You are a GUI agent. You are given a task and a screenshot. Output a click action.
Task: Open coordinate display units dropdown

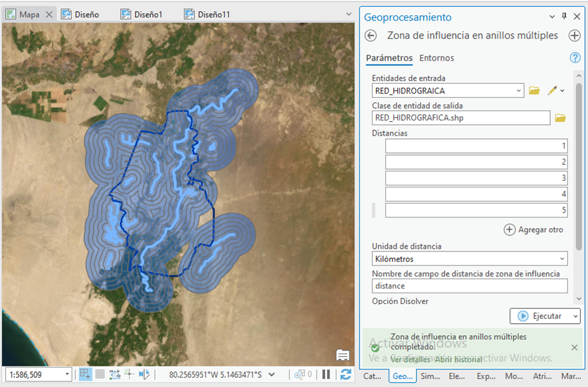(x=272, y=374)
